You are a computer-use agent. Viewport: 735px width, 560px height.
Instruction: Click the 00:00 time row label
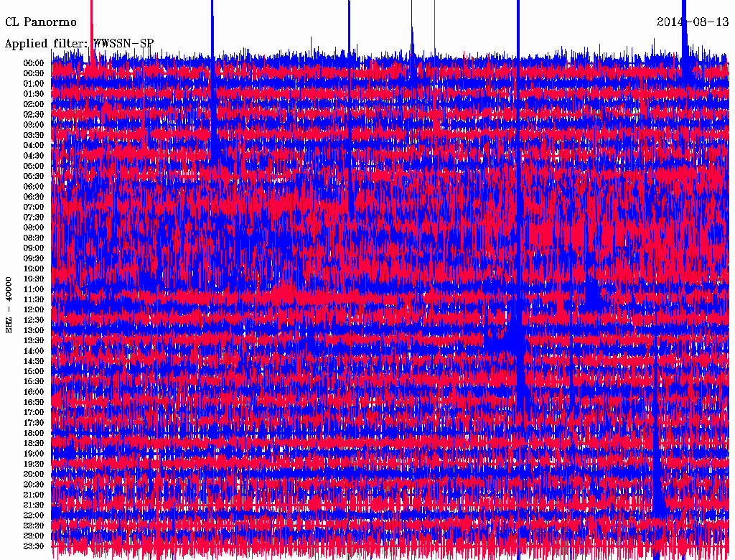[x=34, y=63]
